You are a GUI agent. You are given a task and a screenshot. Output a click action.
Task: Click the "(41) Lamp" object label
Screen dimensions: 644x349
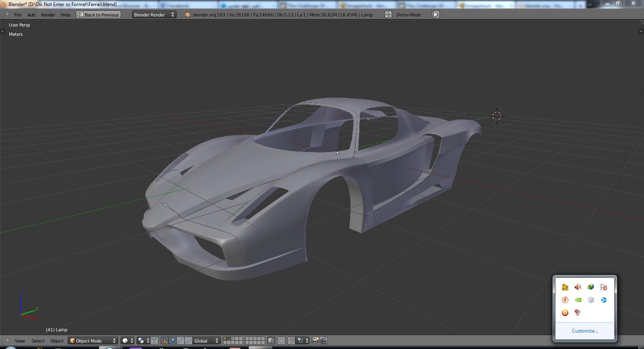tap(56, 330)
